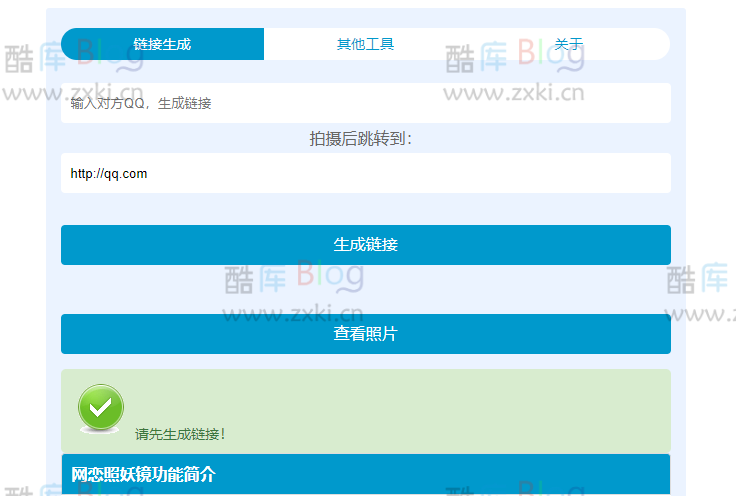The image size is (736, 496).
Task: Click the green checkmark status icon
Action: point(100,408)
